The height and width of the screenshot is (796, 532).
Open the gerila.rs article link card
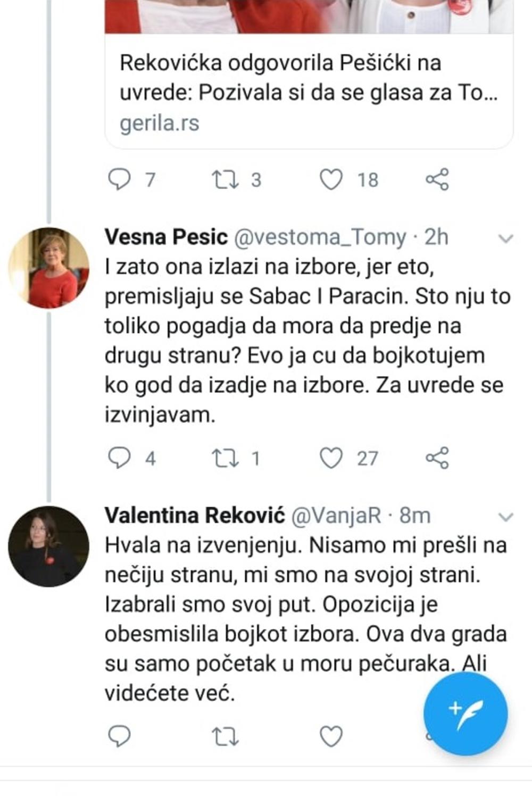(x=309, y=93)
